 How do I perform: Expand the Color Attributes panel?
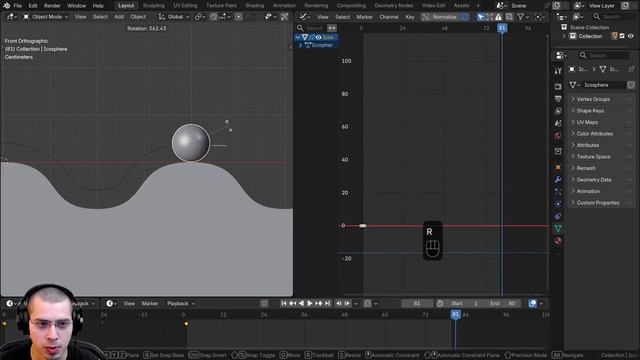(594, 133)
